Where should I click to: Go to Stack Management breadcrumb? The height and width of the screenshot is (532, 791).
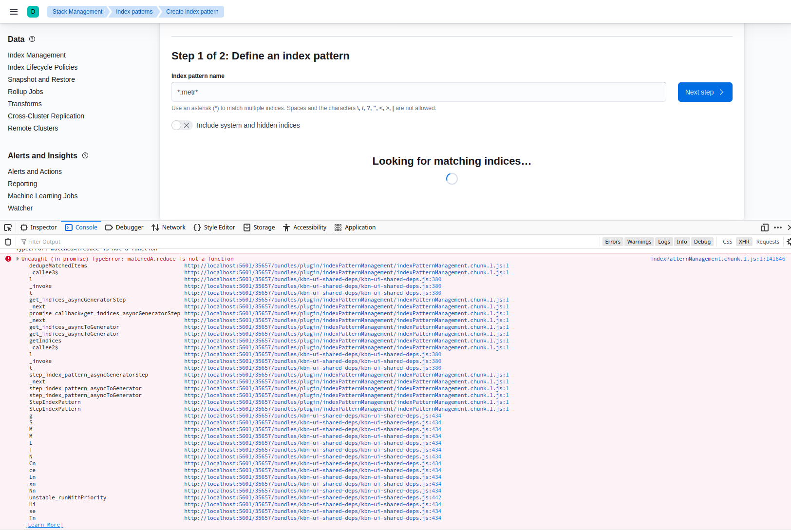(x=77, y=12)
